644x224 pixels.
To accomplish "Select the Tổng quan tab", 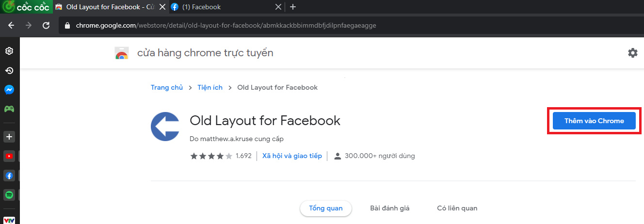I will [326, 208].
